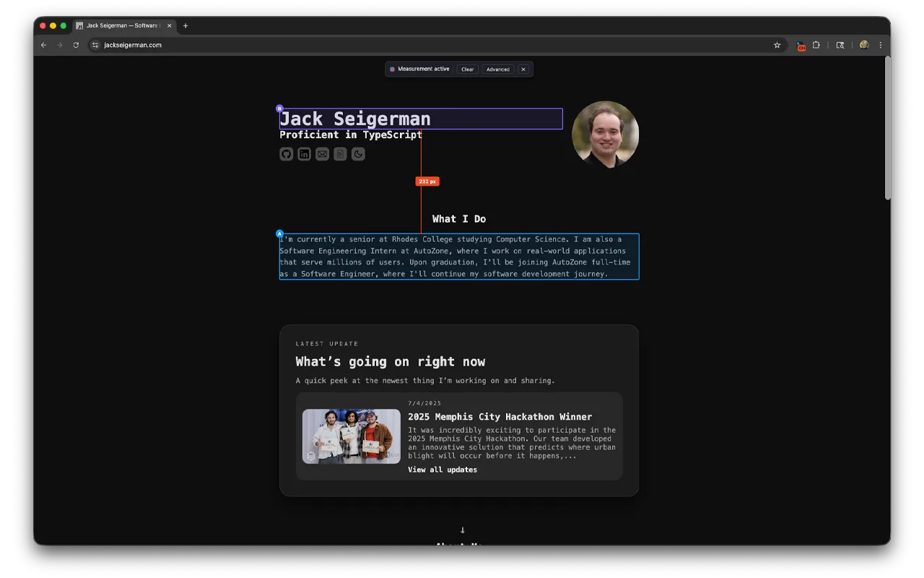The height and width of the screenshot is (578, 924).
Task: Click the Clear measurement button
Action: pyautogui.click(x=468, y=69)
